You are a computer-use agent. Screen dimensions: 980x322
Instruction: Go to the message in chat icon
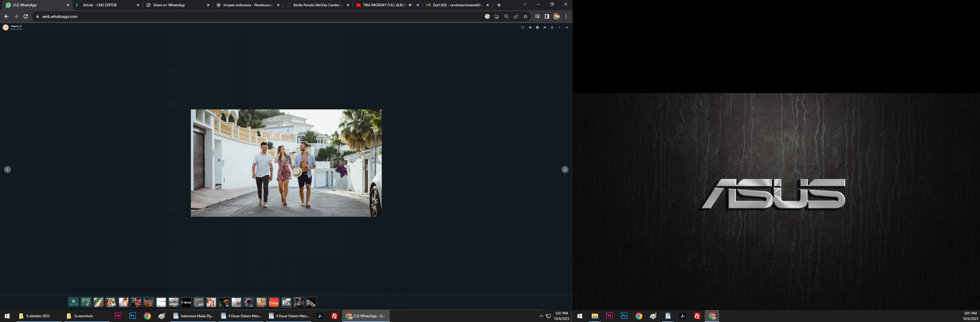click(523, 27)
